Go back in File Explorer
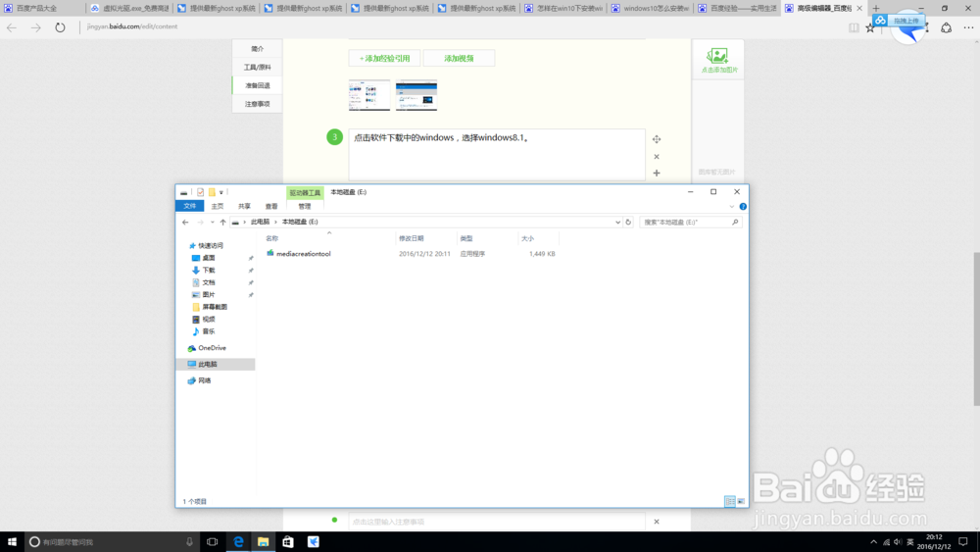 click(185, 222)
